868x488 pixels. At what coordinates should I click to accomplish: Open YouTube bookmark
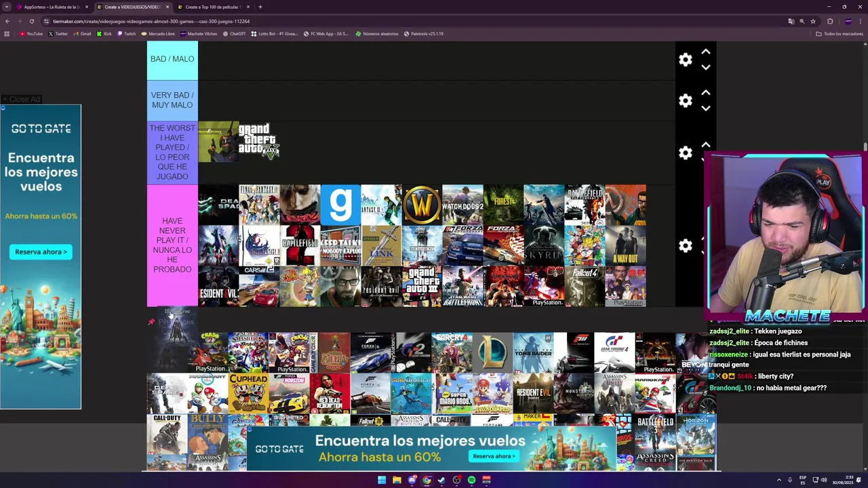[31, 34]
